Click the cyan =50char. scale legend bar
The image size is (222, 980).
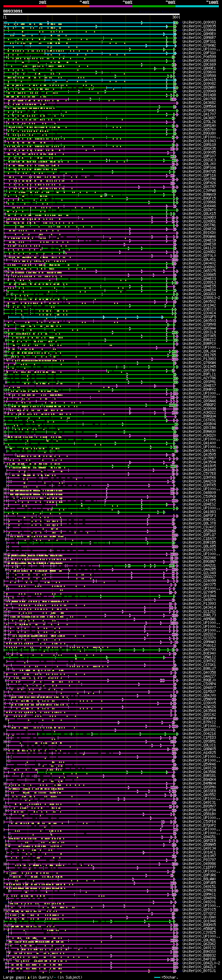pyautogui.click(x=157, y=977)
